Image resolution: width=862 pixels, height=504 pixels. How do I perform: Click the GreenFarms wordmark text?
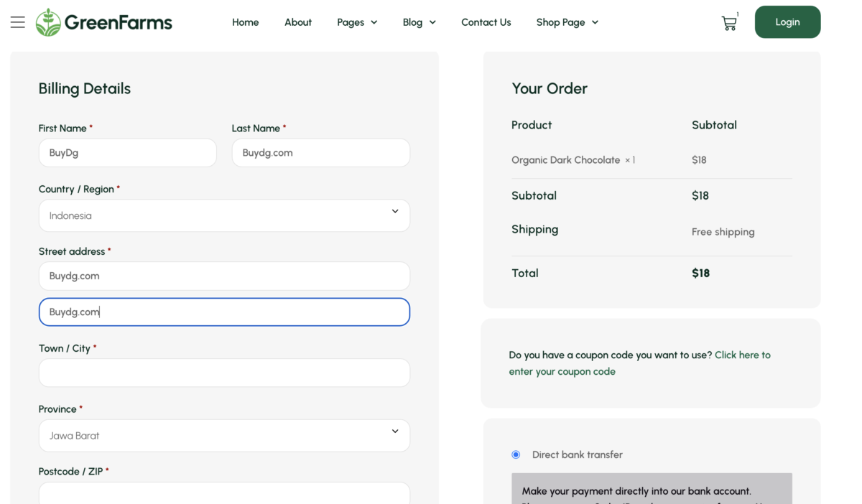(x=118, y=22)
